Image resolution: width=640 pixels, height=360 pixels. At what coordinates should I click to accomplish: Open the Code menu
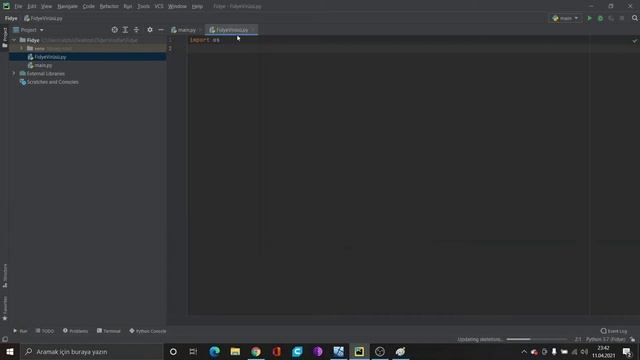(89, 7)
